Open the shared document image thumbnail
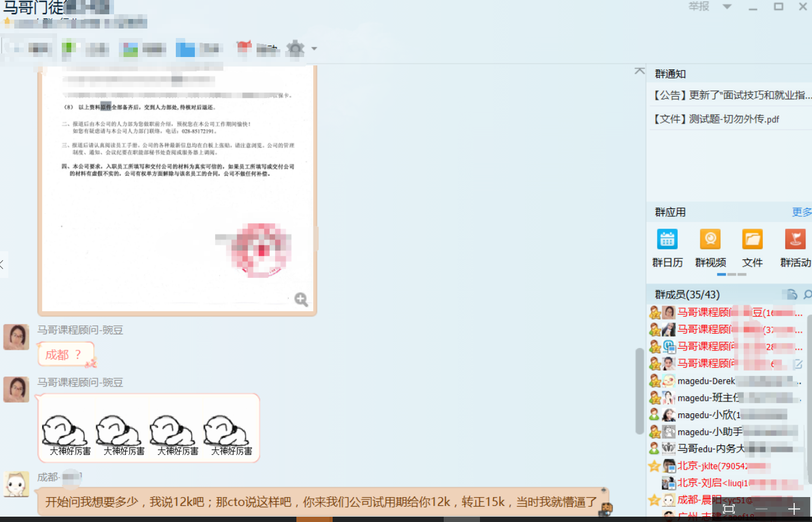 (x=177, y=190)
